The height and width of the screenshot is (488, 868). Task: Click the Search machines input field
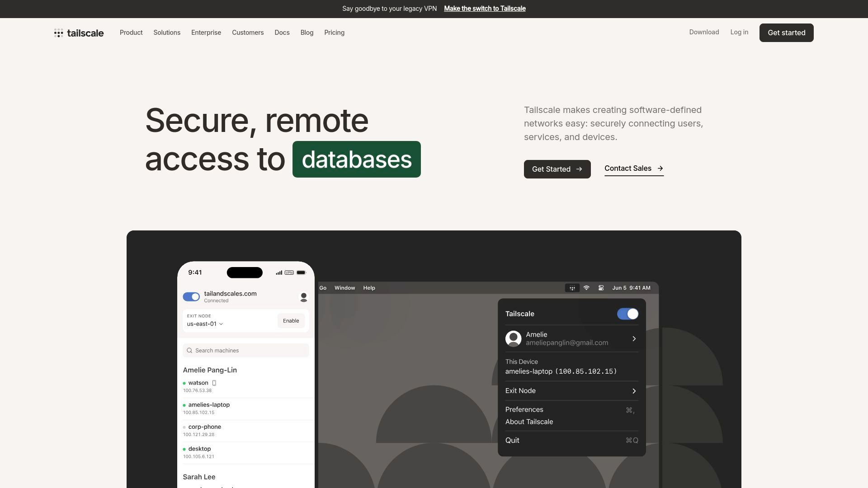tap(246, 350)
